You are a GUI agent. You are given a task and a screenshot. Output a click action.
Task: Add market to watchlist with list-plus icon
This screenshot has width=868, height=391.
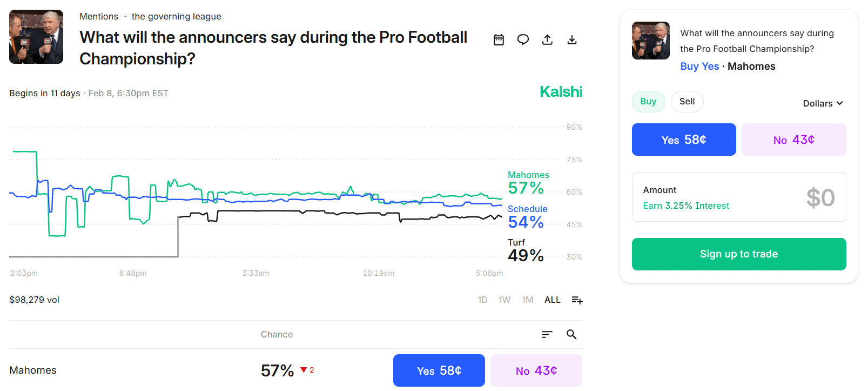click(x=576, y=300)
